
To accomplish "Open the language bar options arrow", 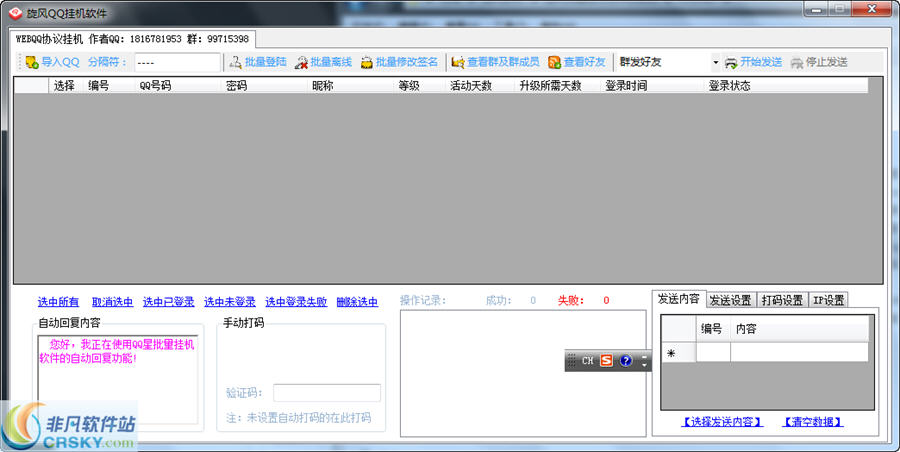I will click(645, 365).
